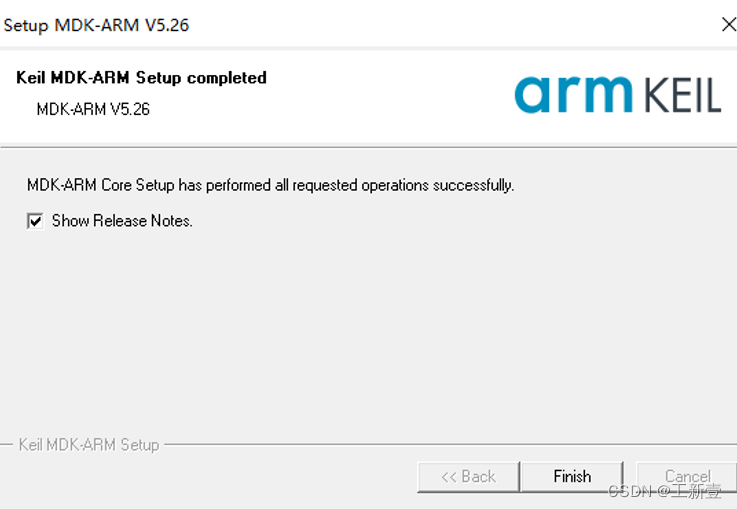The image size is (737, 509).
Task: Click the footer separator line beside setup label
Action: tap(450, 444)
